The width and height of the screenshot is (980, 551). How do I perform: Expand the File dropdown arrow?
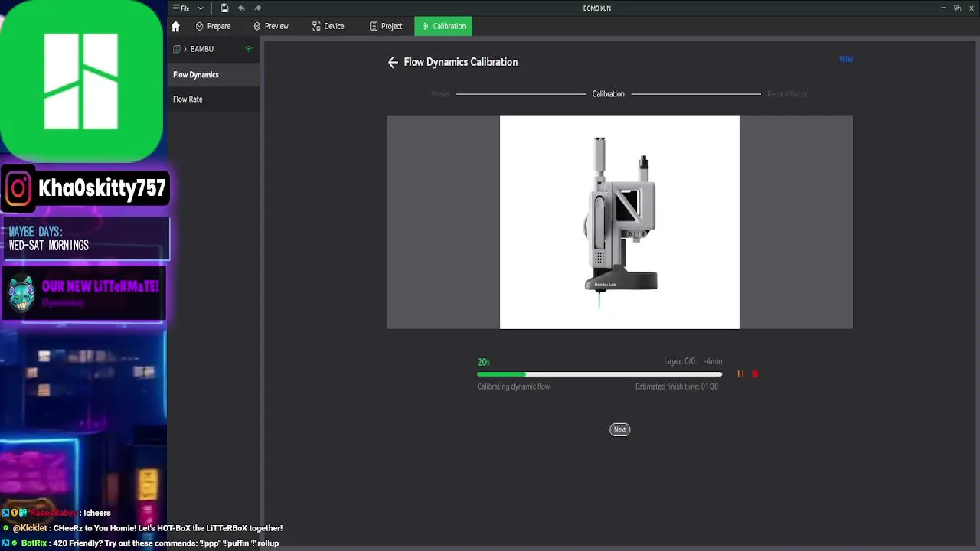(x=201, y=8)
